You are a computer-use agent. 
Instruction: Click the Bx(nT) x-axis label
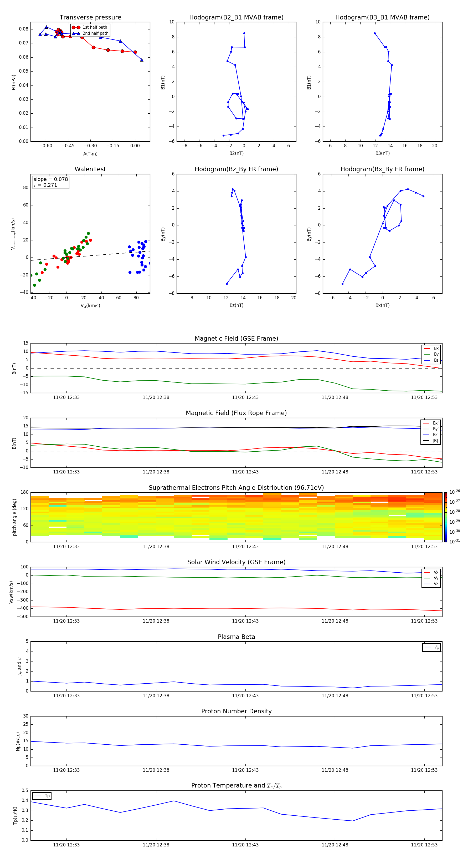click(x=382, y=305)
